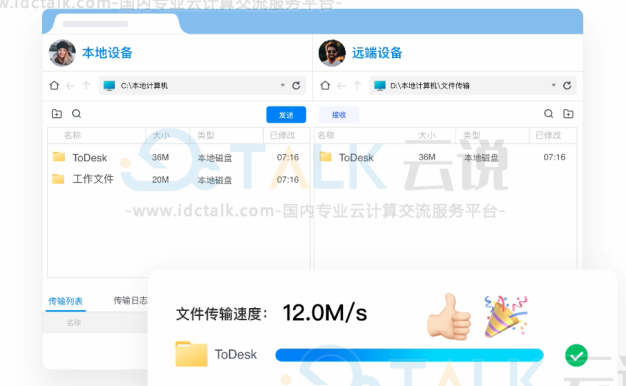Sort local list by 类型 column
Screen dimensions: 626x386
(206, 135)
